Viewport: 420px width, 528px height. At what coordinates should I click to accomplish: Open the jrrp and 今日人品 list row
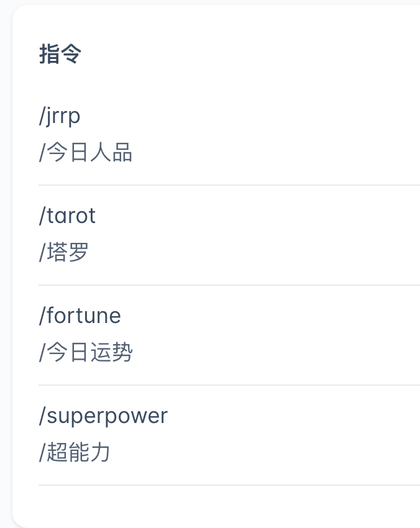pos(249,134)
